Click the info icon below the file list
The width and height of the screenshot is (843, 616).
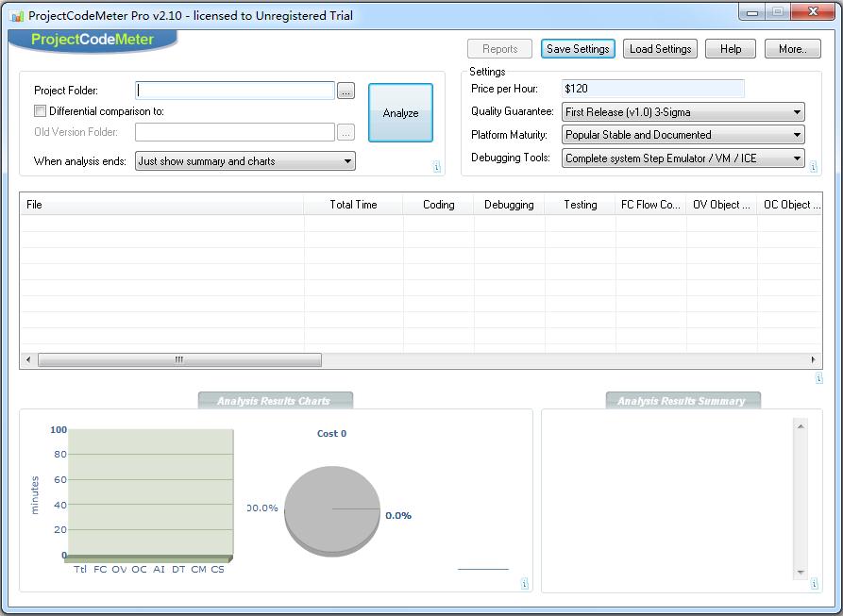[818, 376]
